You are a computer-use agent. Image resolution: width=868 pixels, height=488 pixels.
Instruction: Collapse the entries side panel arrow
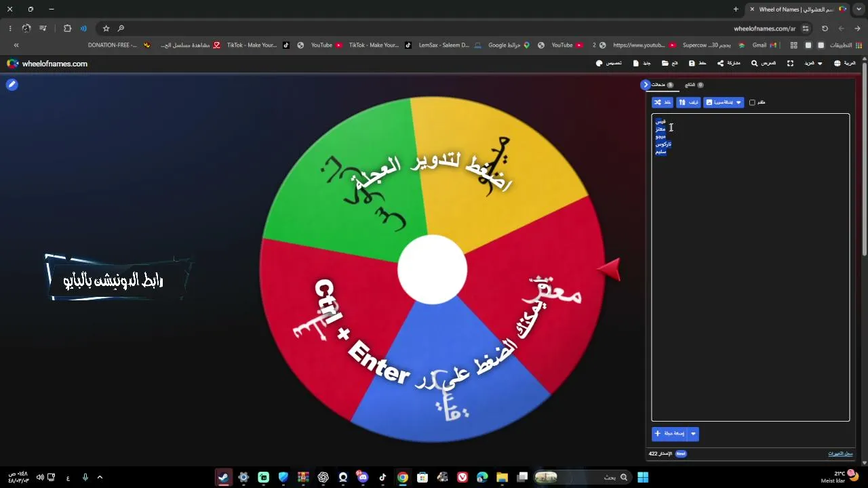point(645,85)
